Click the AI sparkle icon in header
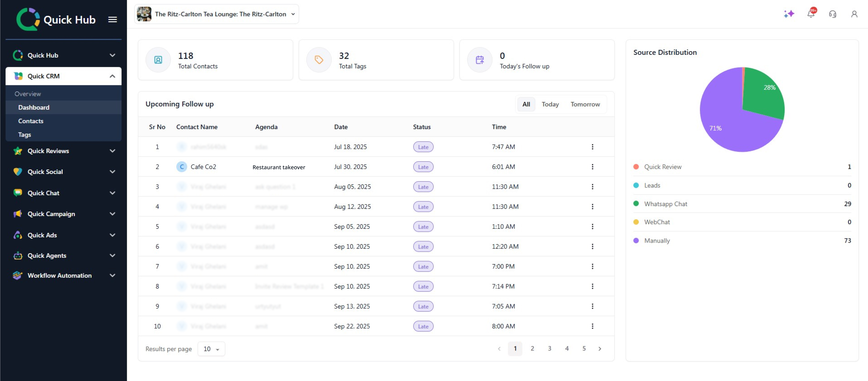The width and height of the screenshot is (868, 381). point(789,14)
